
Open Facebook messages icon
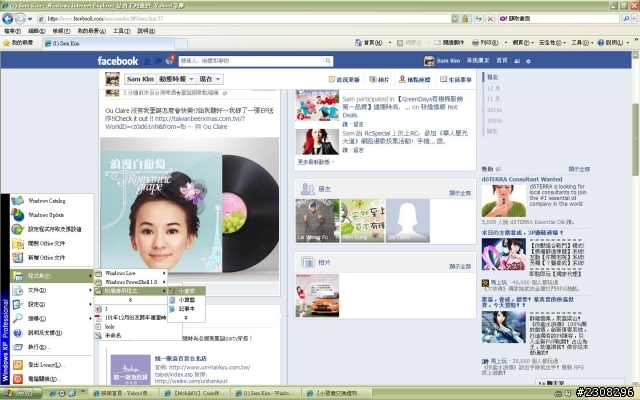pyautogui.click(x=158, y=61)
